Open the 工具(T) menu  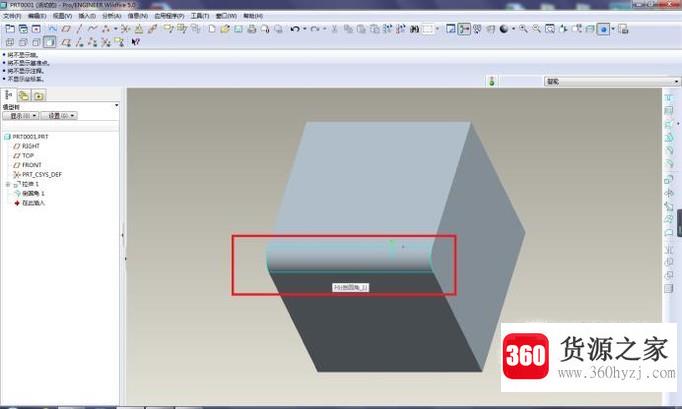coord(200,16)
